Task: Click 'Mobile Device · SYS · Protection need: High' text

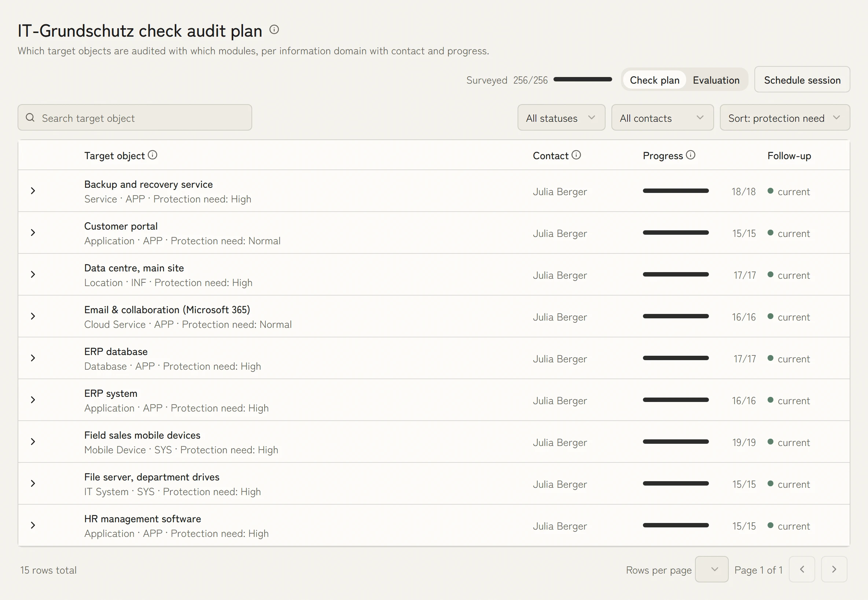Action: coord(181,450)
